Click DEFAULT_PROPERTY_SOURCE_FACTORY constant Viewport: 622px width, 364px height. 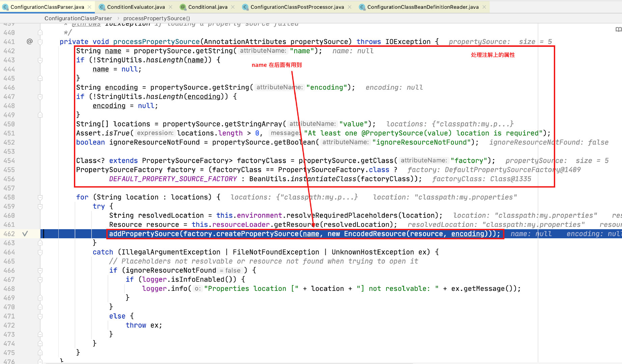(x=173, y=179)
